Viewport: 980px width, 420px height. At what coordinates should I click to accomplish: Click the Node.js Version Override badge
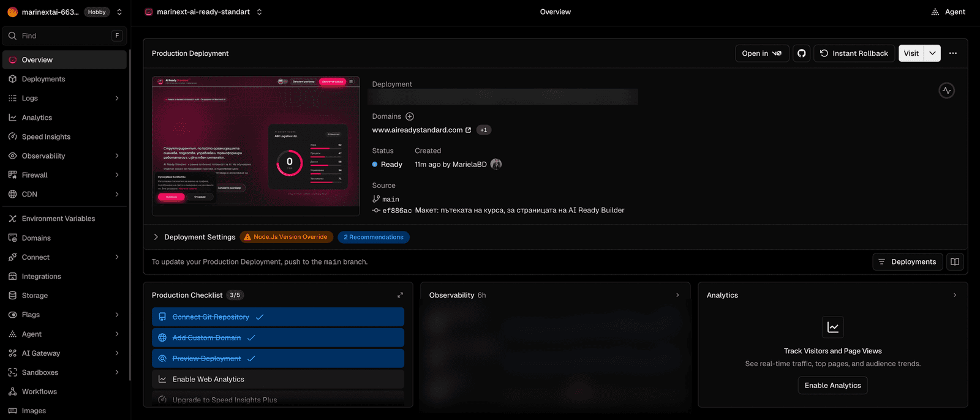pyautogui.click(x=286, y=237)
